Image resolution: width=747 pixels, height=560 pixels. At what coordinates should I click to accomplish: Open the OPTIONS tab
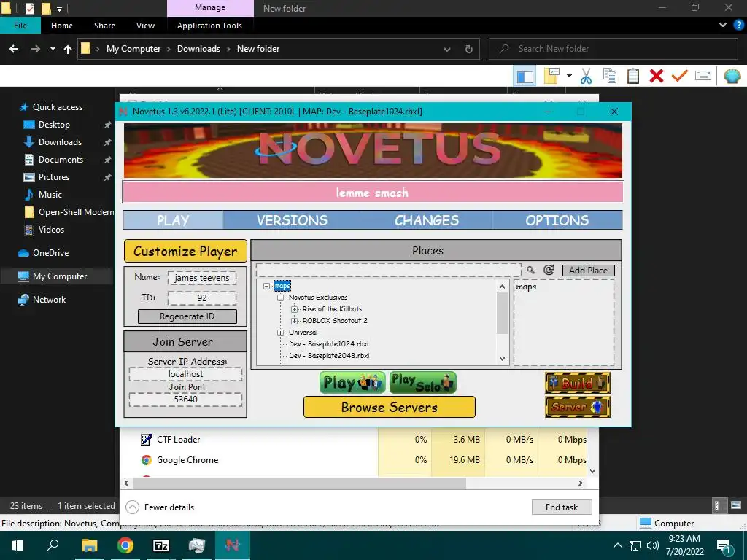[557, 220]
